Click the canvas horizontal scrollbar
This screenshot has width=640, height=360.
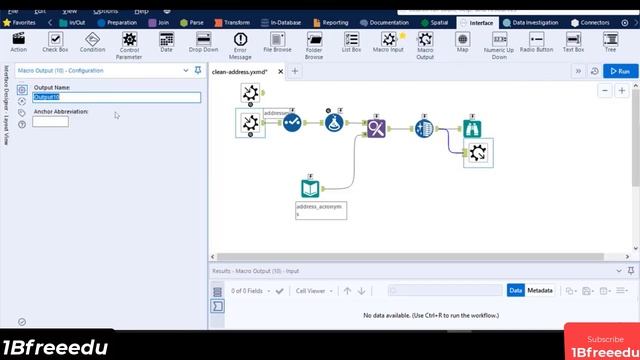tap(410, 257)
